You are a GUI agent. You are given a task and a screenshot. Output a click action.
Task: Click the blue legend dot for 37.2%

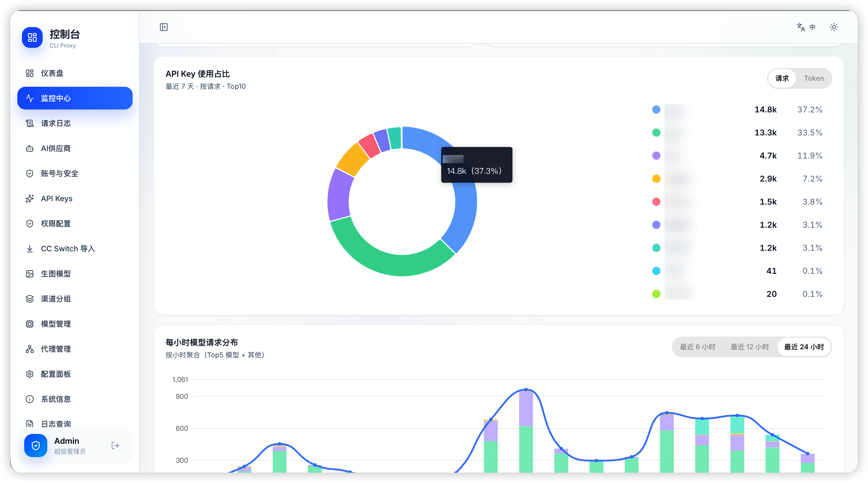[656, 110]
